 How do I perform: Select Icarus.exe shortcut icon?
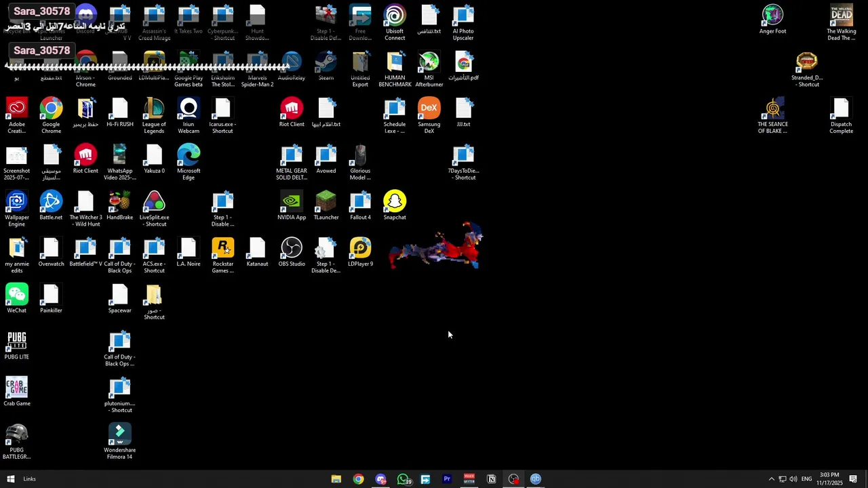(x=222, y=116)
